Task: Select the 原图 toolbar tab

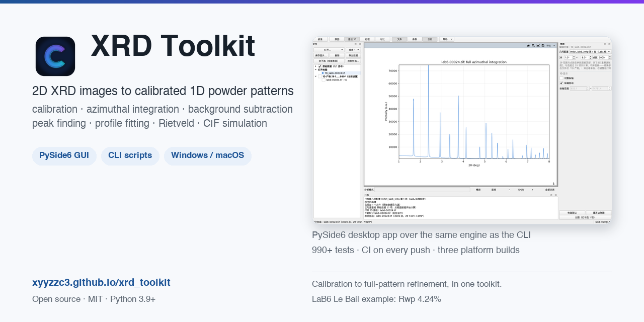Action: [x=337, y=39]
